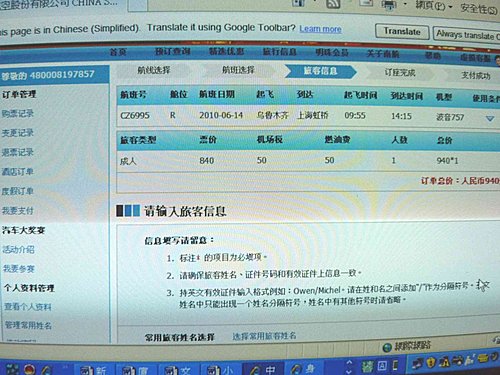Select the 订座完成 step
The width and height of the screenshot is (500, 375).
[x=400, y=73]
